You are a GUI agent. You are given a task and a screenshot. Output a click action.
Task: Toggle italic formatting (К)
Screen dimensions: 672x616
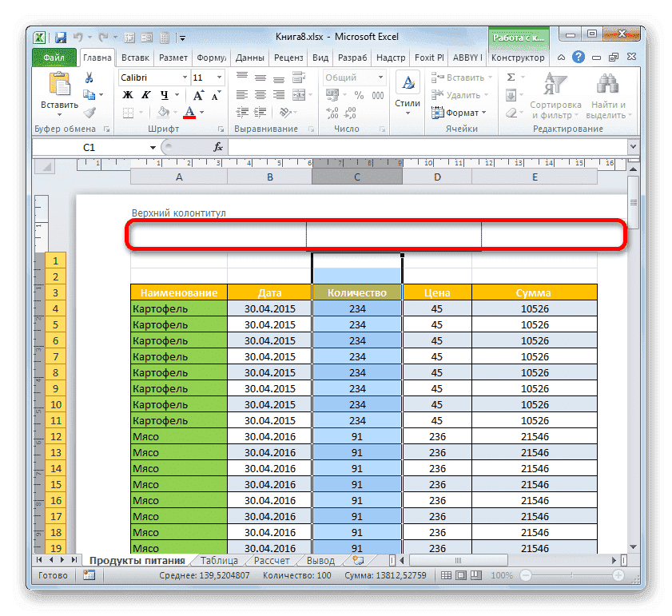(x=145, y=94)
